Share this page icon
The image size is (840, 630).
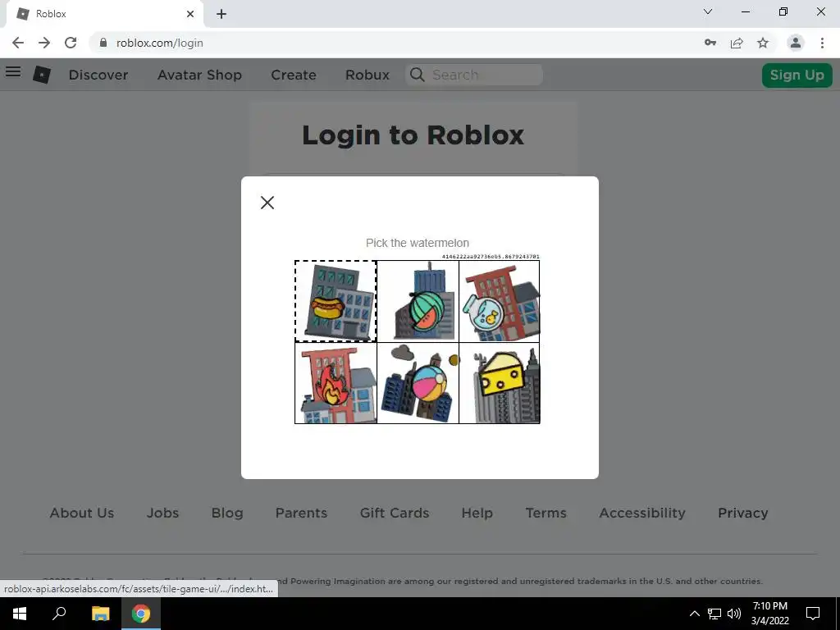[737, 43]
